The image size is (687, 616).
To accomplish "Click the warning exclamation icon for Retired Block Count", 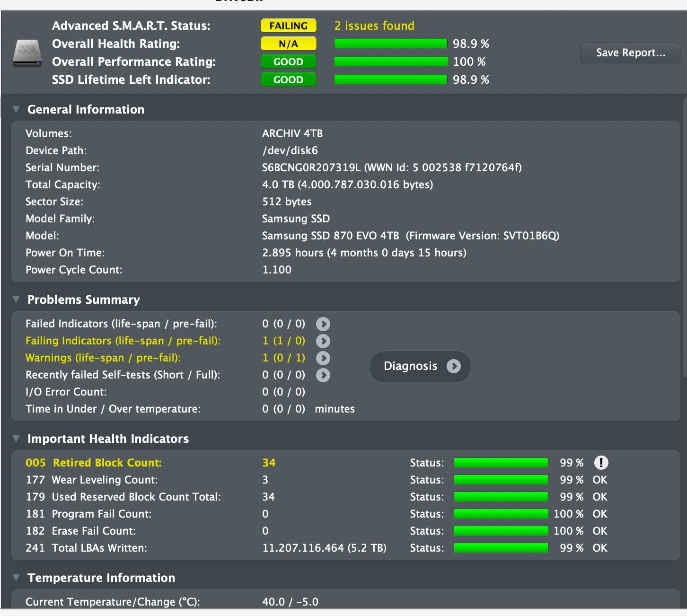I will coord(601,463).
